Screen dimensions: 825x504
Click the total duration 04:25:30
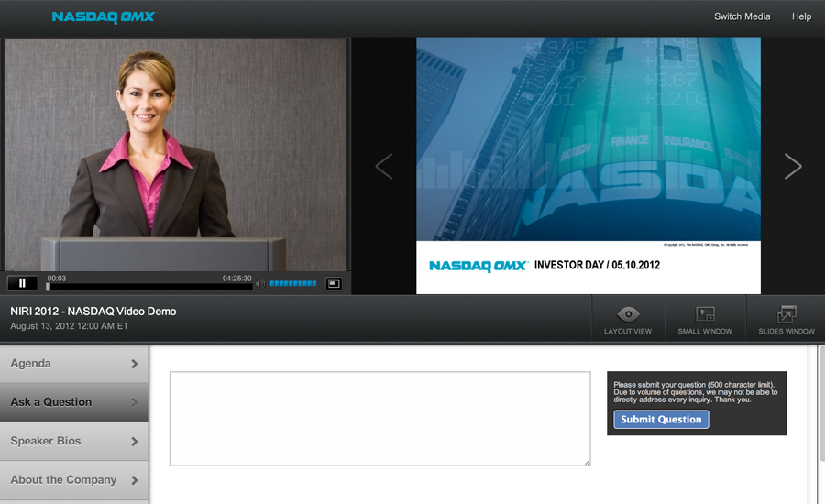coord(236,279)
